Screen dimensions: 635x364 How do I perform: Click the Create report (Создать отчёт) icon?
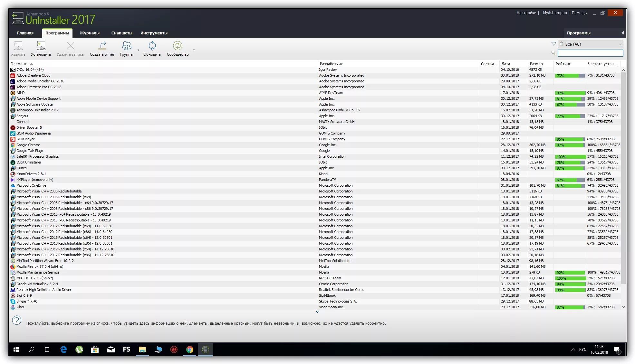(x=102, y=48)
